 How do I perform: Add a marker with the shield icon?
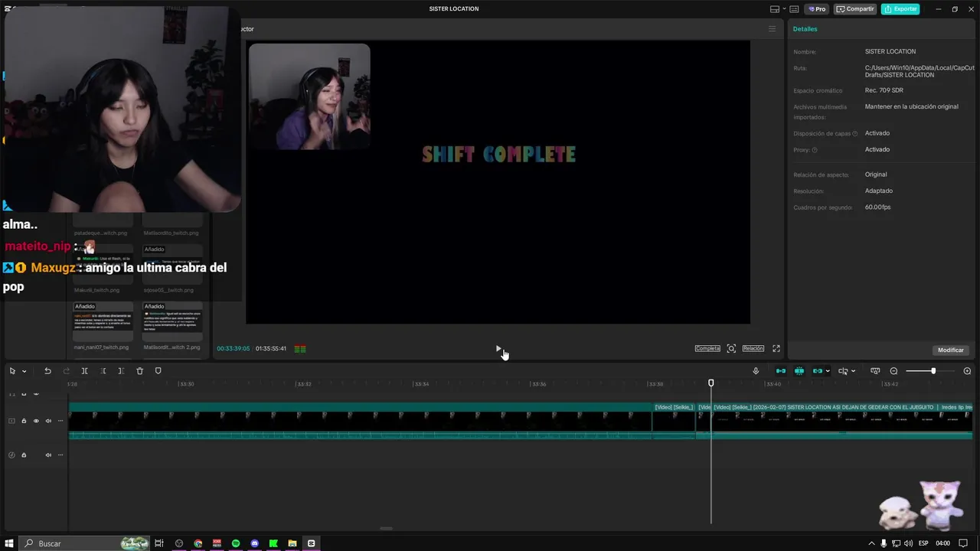158,371
